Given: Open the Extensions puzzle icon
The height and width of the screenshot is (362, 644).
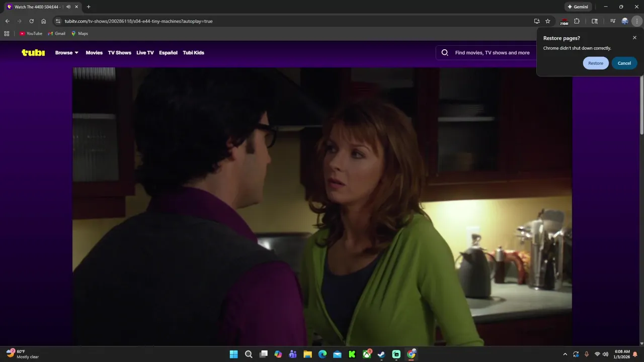Looking at the screenshot, I should [x=577, y=21].
